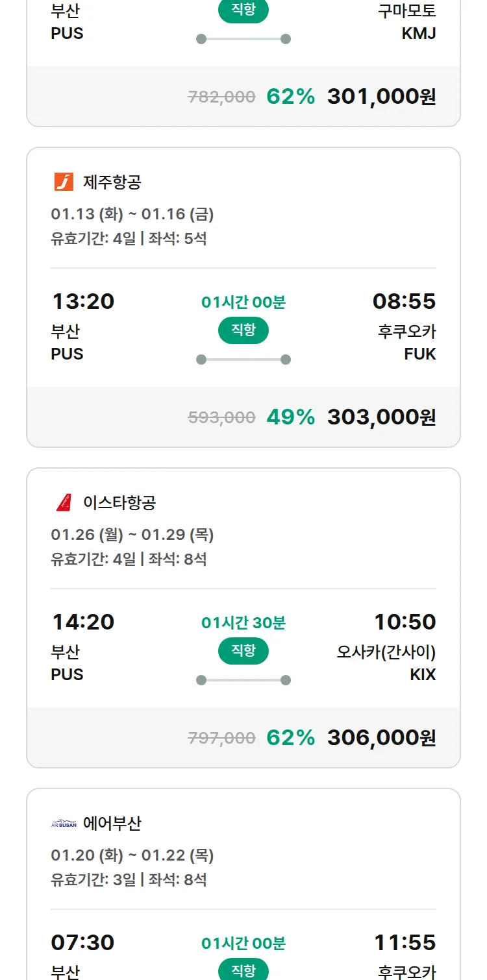Viewport: 487px width, 980px height.
Task: Click the 01.26 (월) ~ 01.29 (목) date range
Action: (132, 535)
